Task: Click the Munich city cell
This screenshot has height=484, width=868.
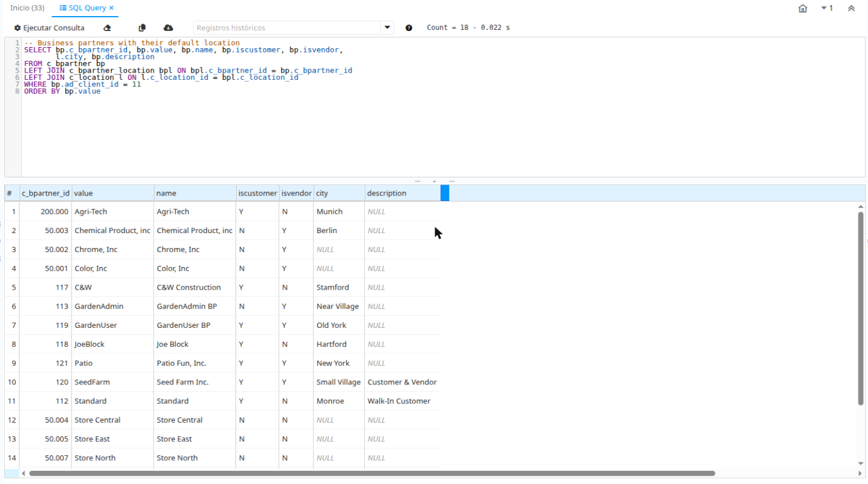Action: pyautogui.click(x=339, y=212)
